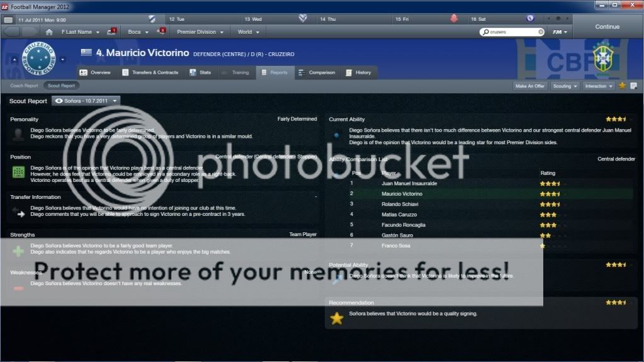The image size is (644, 362).
Task: Switch to Coach Report view
Action: click(24, 86)
